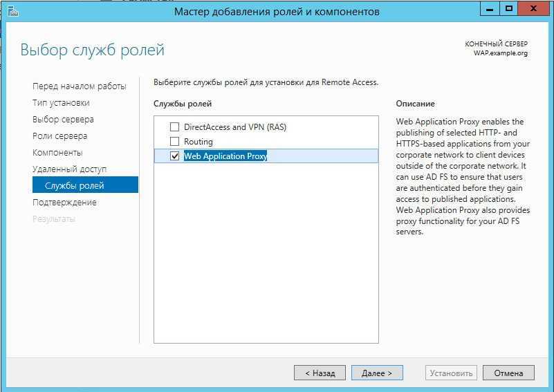The height and width of the screenshot is (392, 554).
Task: Select the Удаленный доступ step
Action: tap(69, 169)
